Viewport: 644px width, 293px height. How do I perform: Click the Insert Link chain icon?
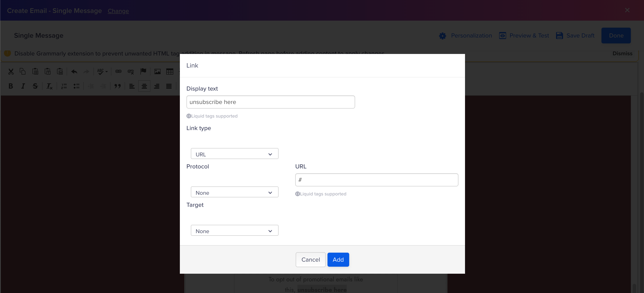coord(118,71)
